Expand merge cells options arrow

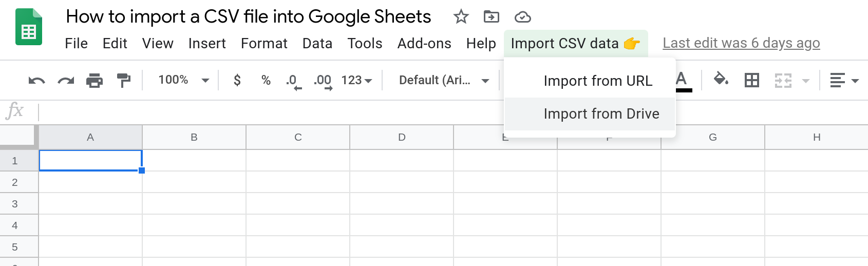806,81
